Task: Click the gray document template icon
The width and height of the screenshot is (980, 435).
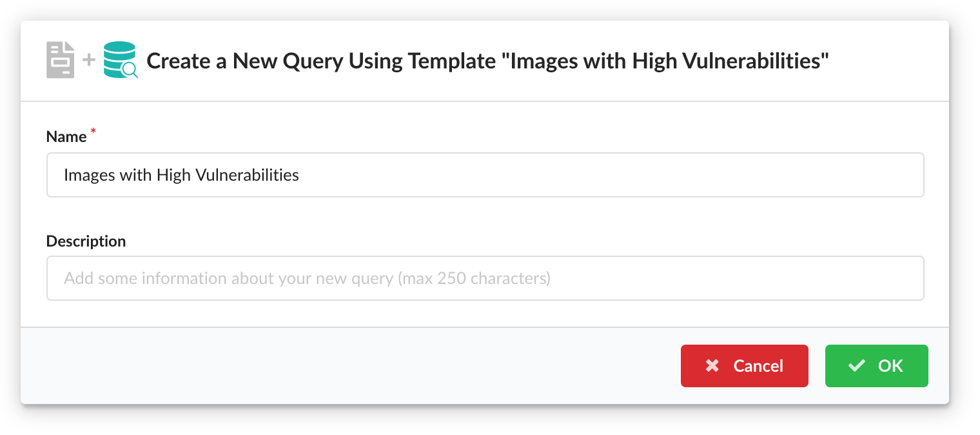Action: coord(59,60)
